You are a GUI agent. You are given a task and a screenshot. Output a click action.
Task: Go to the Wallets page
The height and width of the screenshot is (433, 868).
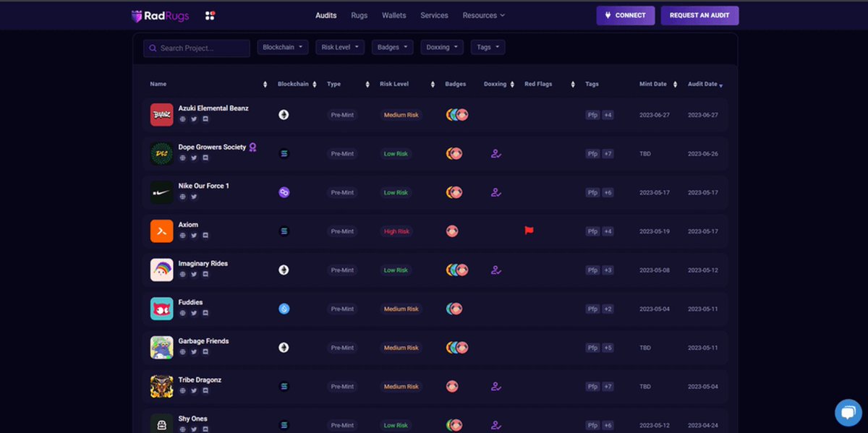tap(394, 15)
